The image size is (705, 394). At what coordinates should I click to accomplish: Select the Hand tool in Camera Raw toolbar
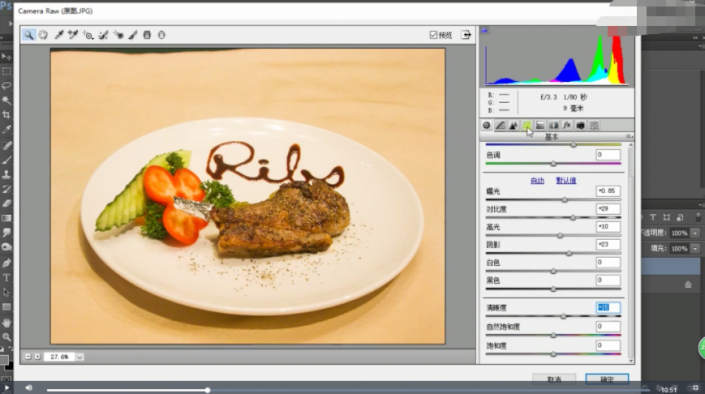pos(43,35)
